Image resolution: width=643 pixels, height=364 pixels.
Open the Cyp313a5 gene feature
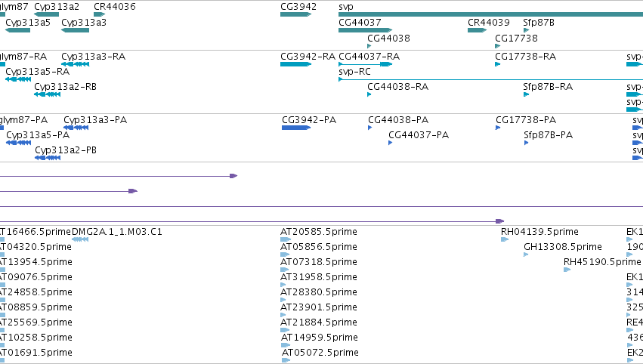pyautogui.click(x=17, y=30)
